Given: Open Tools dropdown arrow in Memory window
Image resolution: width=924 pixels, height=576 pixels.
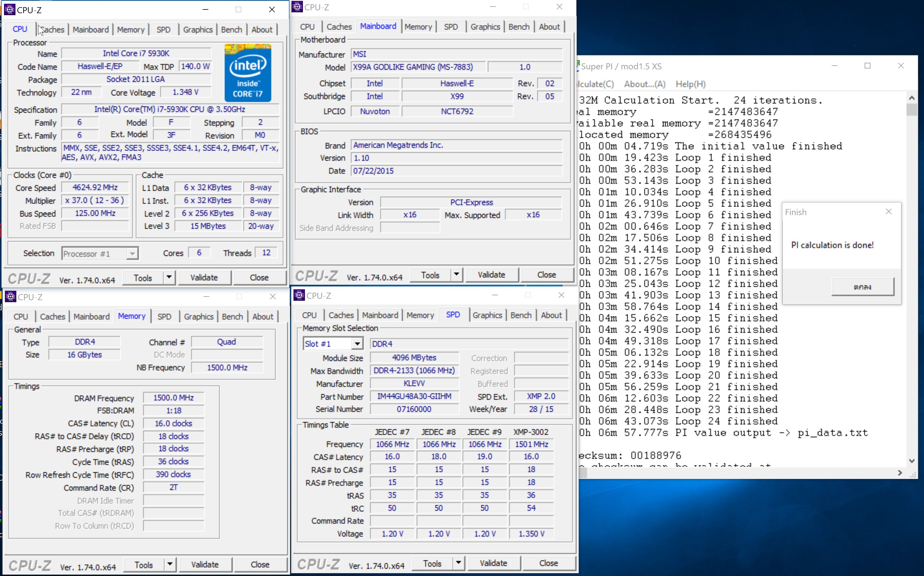Looking at the screenshot, I should click(170, 564).
